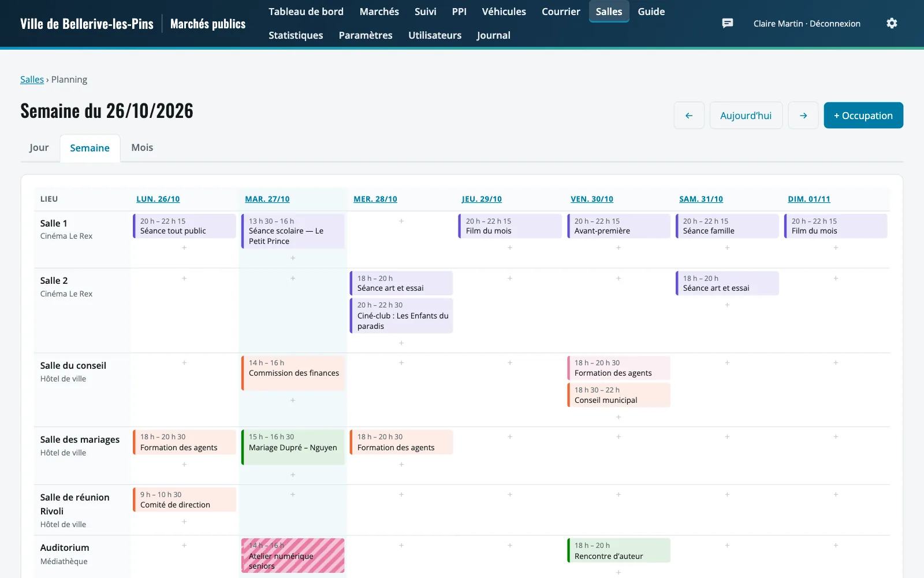This screenshot has width=924, height=578.
Task: Open the Comité de direction event
Action: point(184,499)
